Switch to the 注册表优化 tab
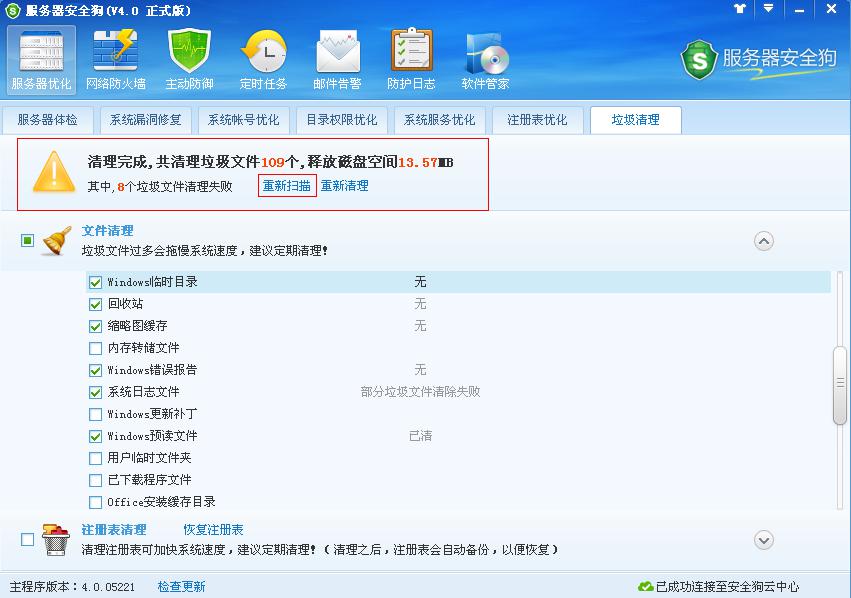This screenshot has width=851, height=598. [x=538, y=119]
